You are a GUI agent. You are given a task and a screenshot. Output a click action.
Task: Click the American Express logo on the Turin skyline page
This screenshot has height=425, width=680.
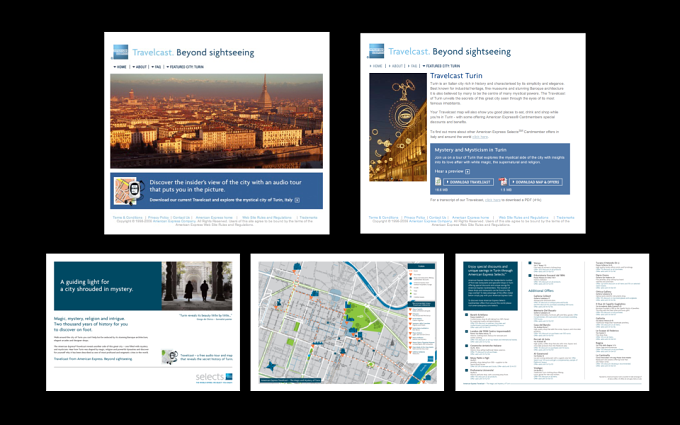pos(120,52)
